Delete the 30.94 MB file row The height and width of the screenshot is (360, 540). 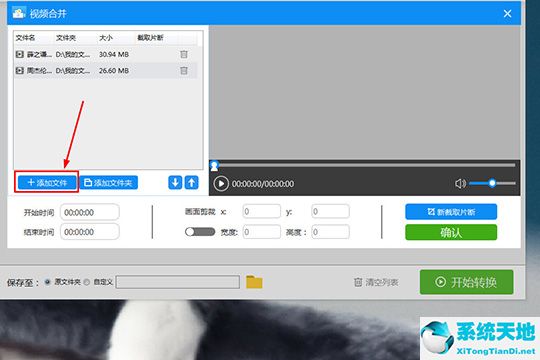[184, 54]
